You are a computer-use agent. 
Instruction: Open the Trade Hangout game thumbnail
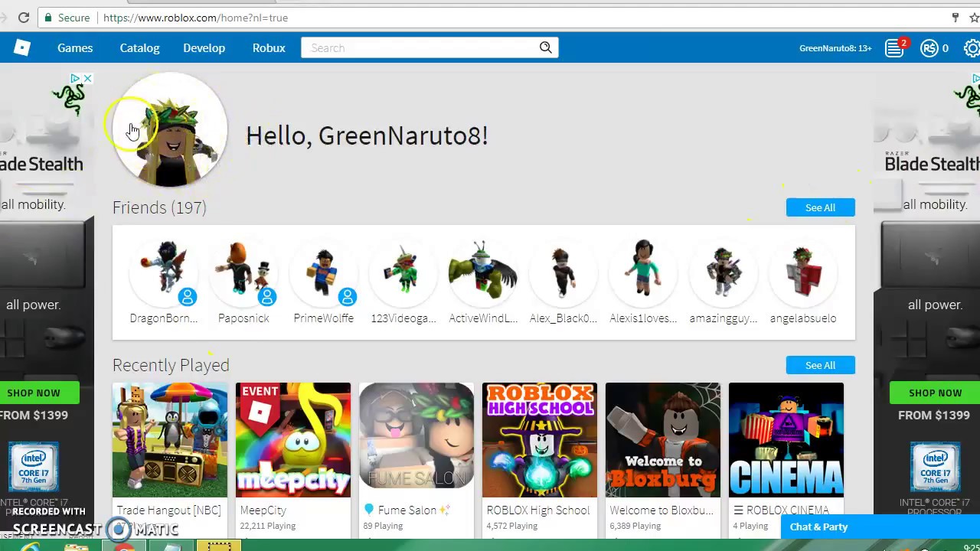(x=170, y=440)
